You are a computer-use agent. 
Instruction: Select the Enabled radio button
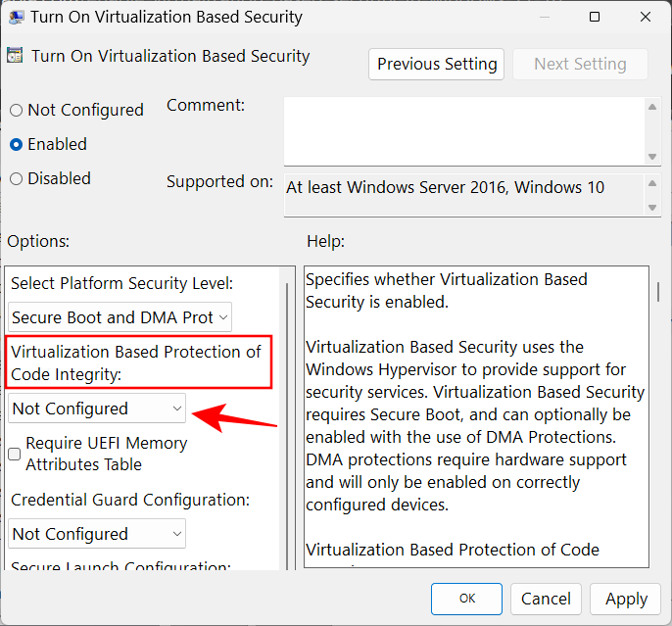tap(17, 144)
